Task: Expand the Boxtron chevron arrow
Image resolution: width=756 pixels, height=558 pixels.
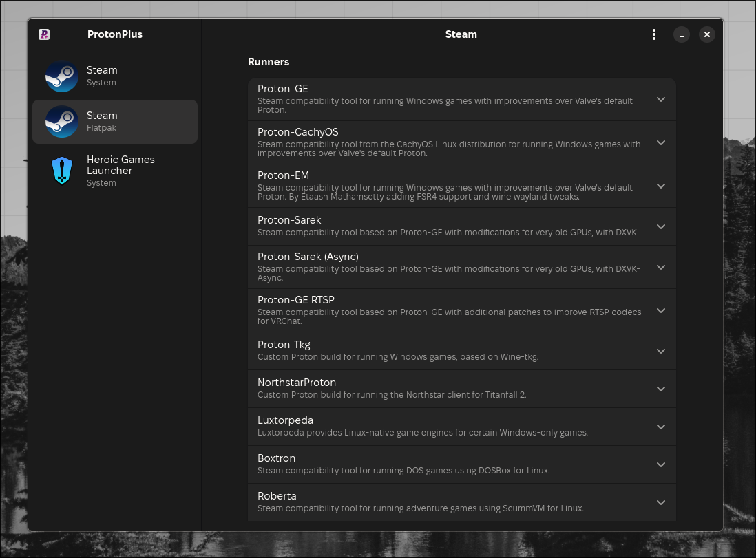Action: [x=660, y=464]
